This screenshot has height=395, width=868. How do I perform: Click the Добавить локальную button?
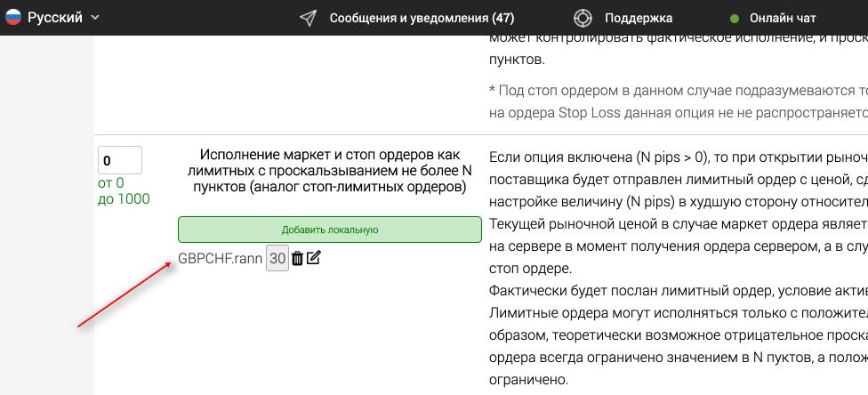(x=330, y=230)
